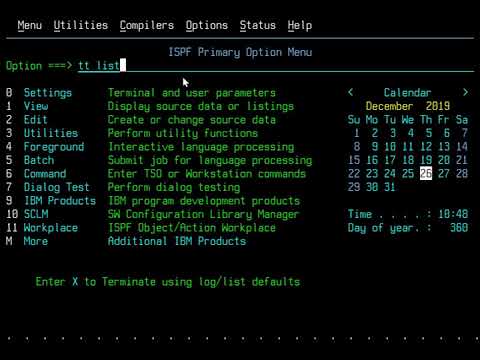Image resolution: width=480 pixels, height=360 pixels.
Task: Click 'Perform utility functions' description
Action: click(x=183, y=133)
